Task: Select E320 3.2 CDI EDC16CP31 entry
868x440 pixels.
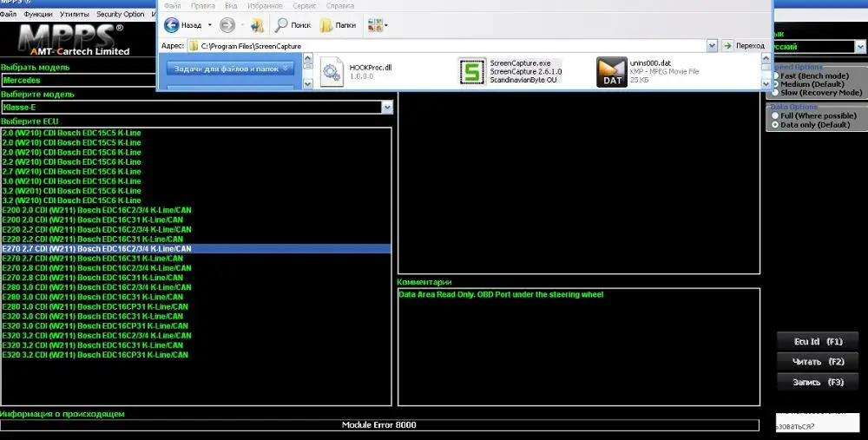Action: 95,355
